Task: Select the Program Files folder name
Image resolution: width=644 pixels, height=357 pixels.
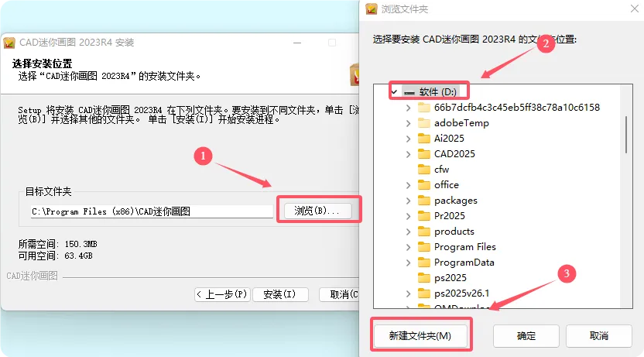Action: click(x=465, y=247)
